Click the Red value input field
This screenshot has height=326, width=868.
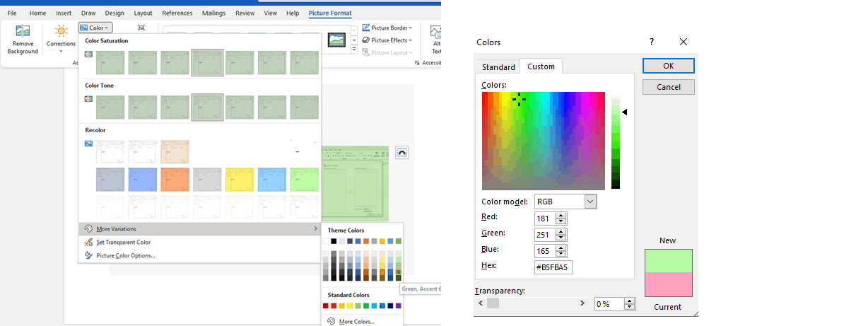(x=545, y=219)
